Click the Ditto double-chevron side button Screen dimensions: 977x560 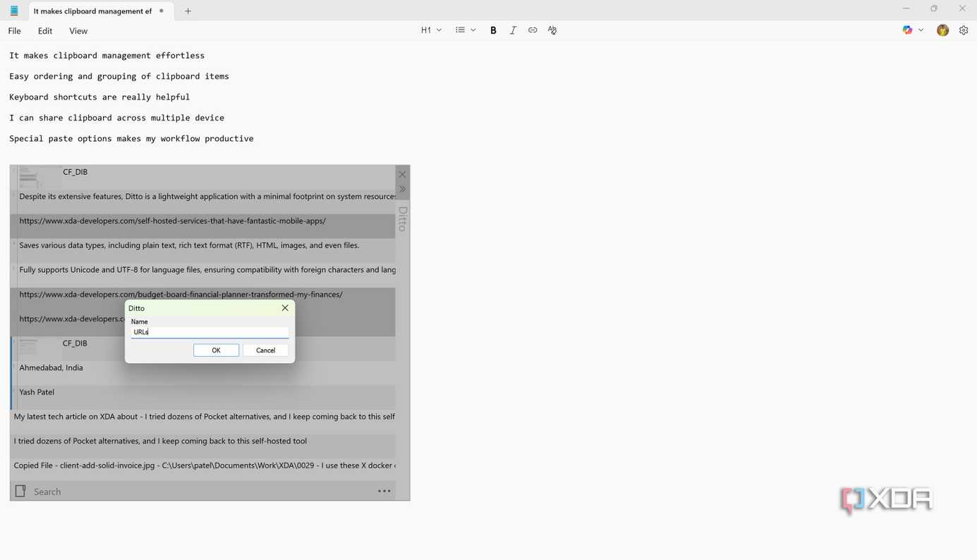click(x=402, y=189)
